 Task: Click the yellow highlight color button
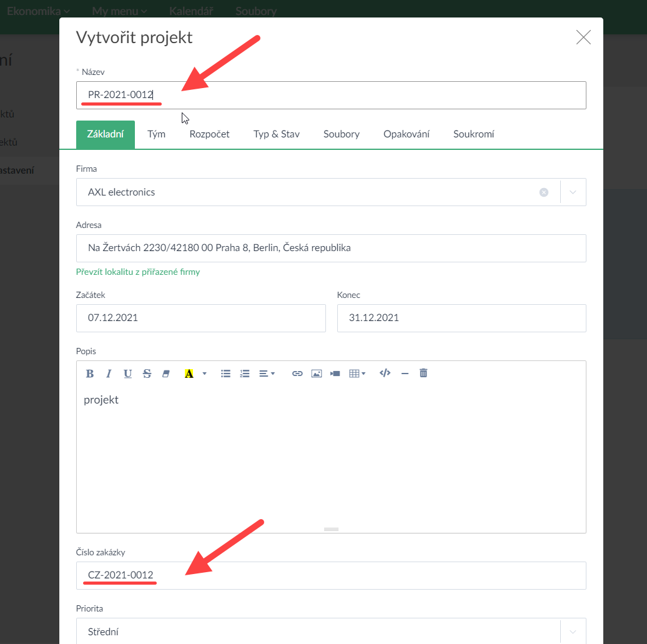click(x=189, y=374)
